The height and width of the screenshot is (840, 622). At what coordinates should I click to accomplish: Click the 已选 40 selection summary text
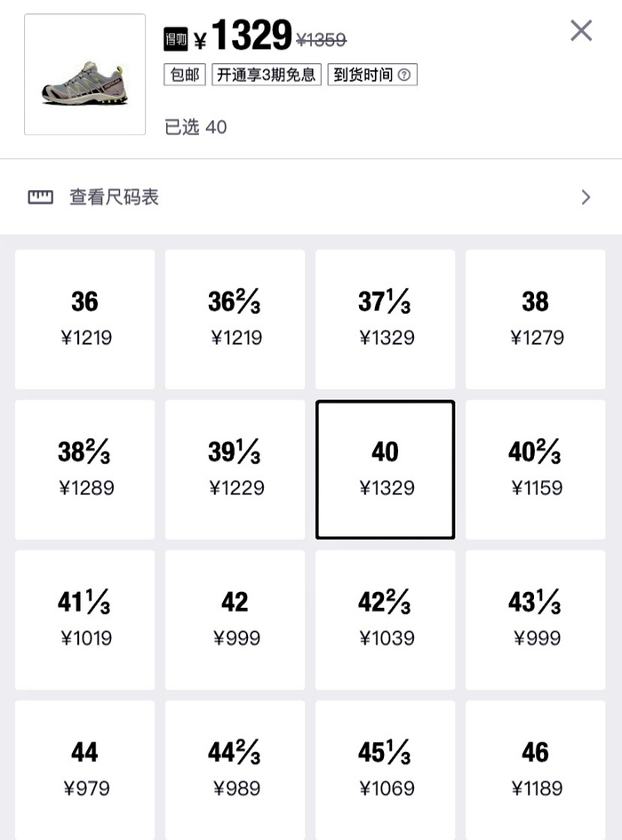195,127
